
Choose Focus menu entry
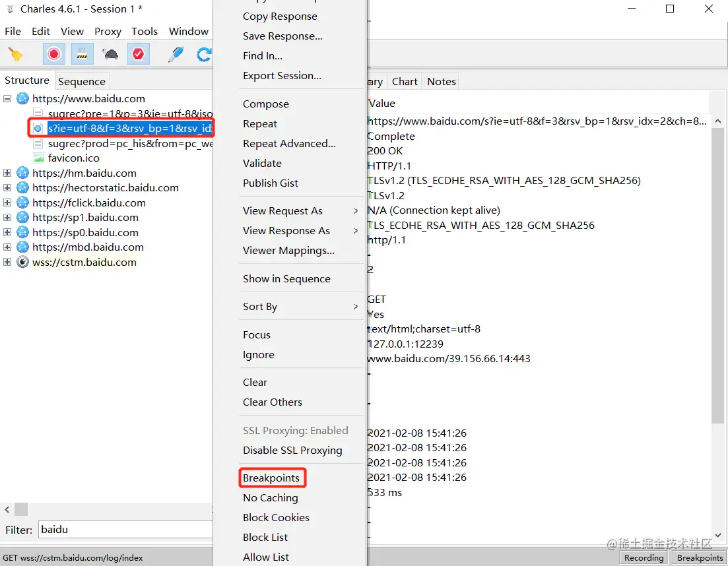click(256, 335)
